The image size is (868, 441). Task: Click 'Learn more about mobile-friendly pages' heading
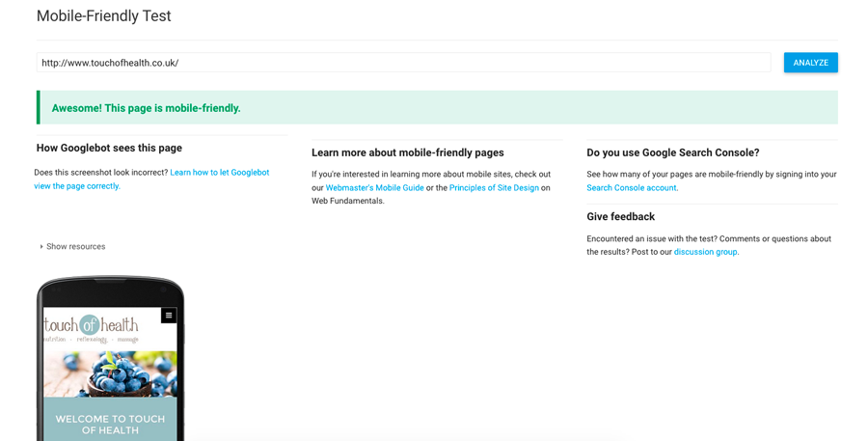[408, 152]
